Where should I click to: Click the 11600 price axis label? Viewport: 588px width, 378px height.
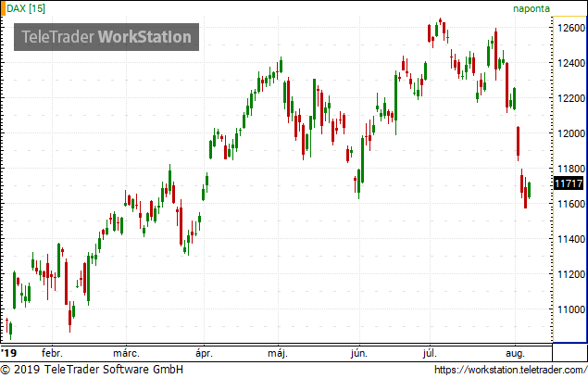[571, 204]
